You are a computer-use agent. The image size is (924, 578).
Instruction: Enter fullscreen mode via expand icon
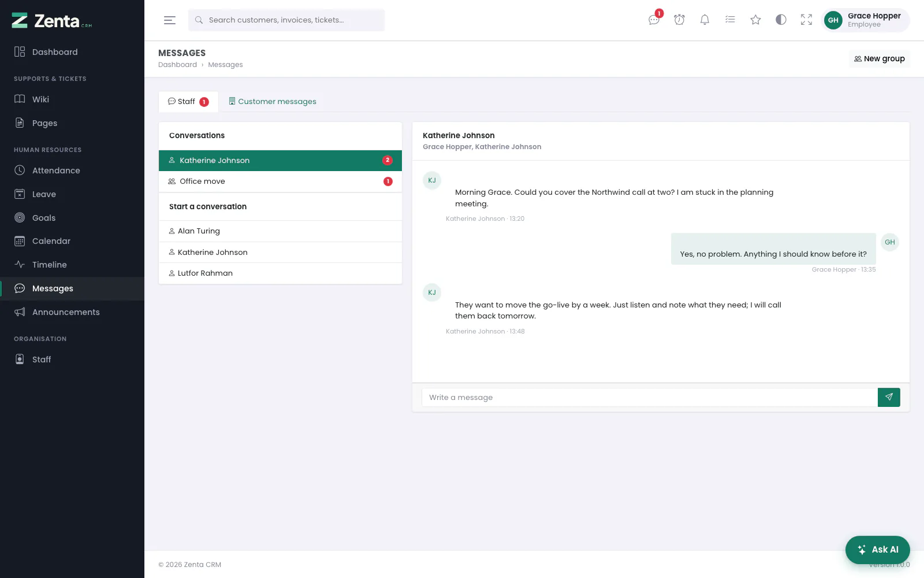coord(806,20)
